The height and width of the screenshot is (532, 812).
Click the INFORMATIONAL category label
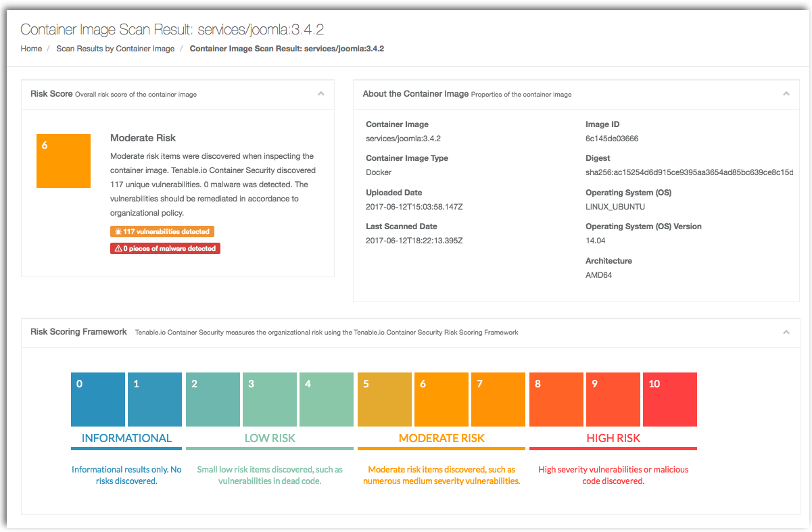pos(126,438)
